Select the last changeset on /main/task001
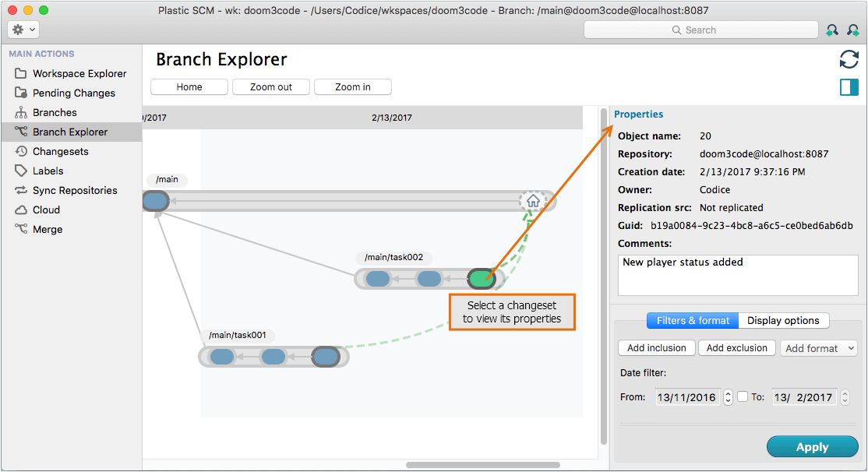The width and height of the screenshot is (868, 472). point(326,357)
